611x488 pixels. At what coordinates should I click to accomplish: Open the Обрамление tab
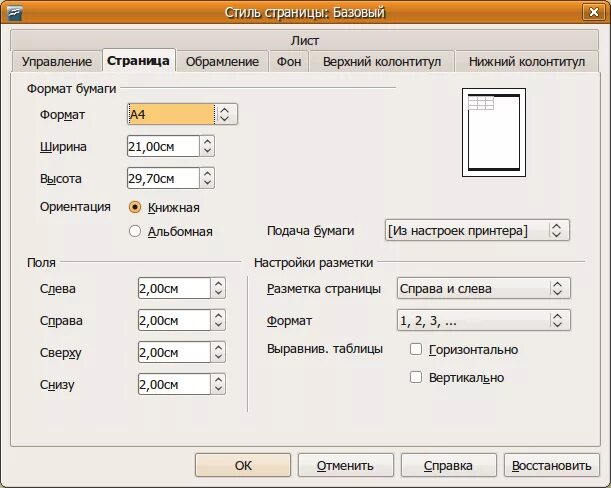222,62
